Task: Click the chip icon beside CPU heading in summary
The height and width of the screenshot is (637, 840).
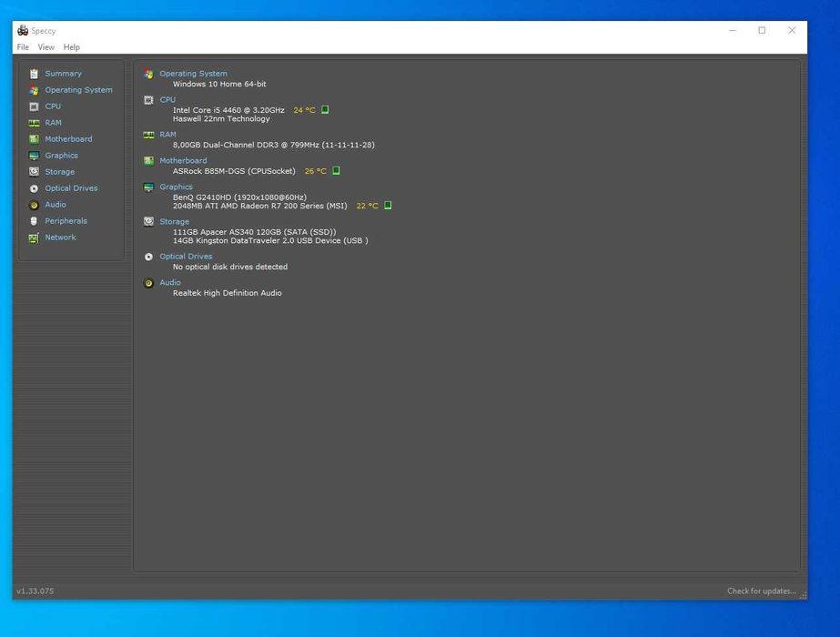Action: [148, 100]
